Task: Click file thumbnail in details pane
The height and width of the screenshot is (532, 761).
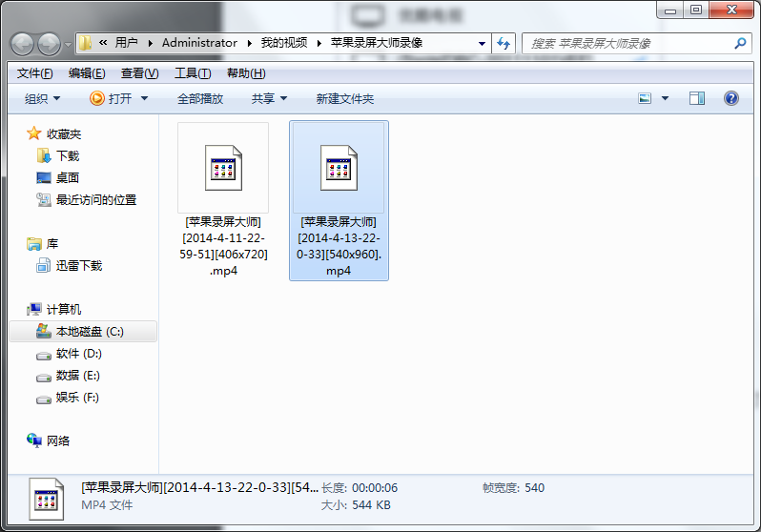Action: 46,500
